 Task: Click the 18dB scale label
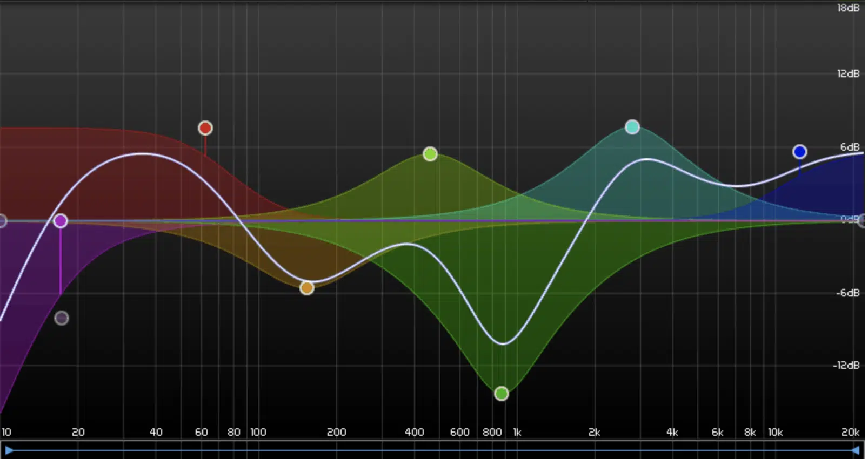click(x=848, y=8)
